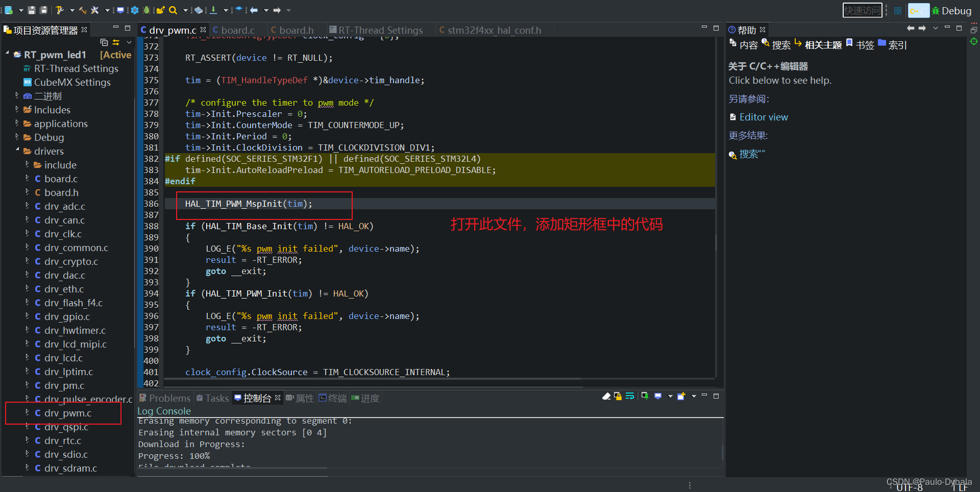Screen dimensions: 980x492
Task: Clear the Log Console with eraser icon
Action: (x=606, y=397)
